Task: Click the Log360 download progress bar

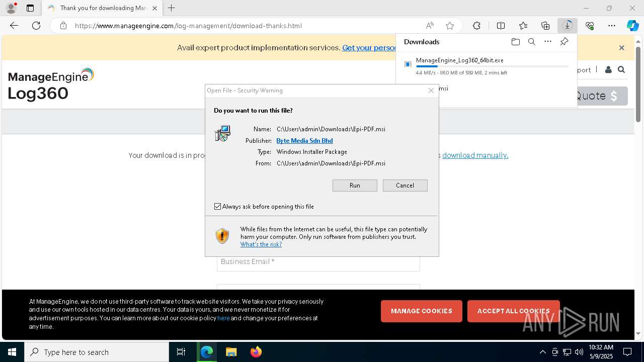Action: coord(493,66)
